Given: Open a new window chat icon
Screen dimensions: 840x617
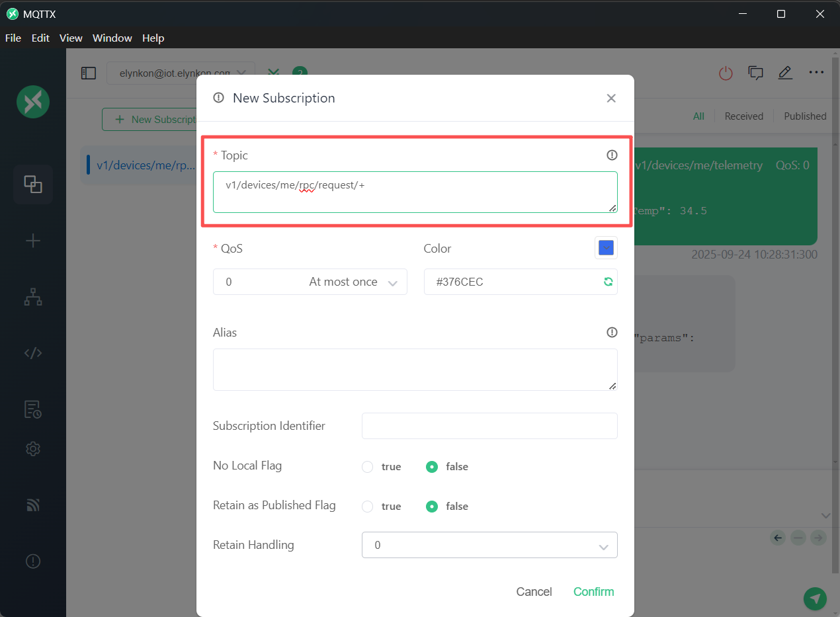Looking at the screenshot, I should [755, 73].
